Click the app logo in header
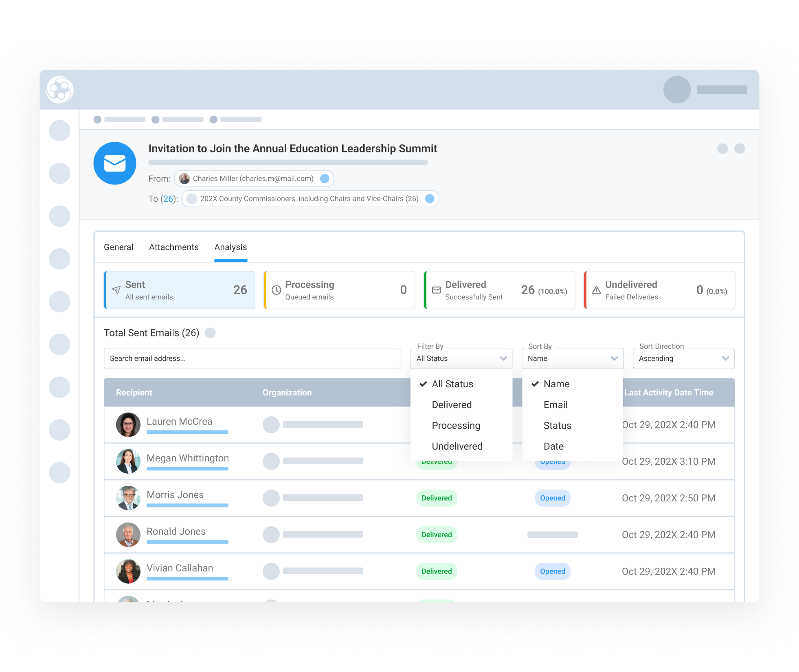 (60, 90)
